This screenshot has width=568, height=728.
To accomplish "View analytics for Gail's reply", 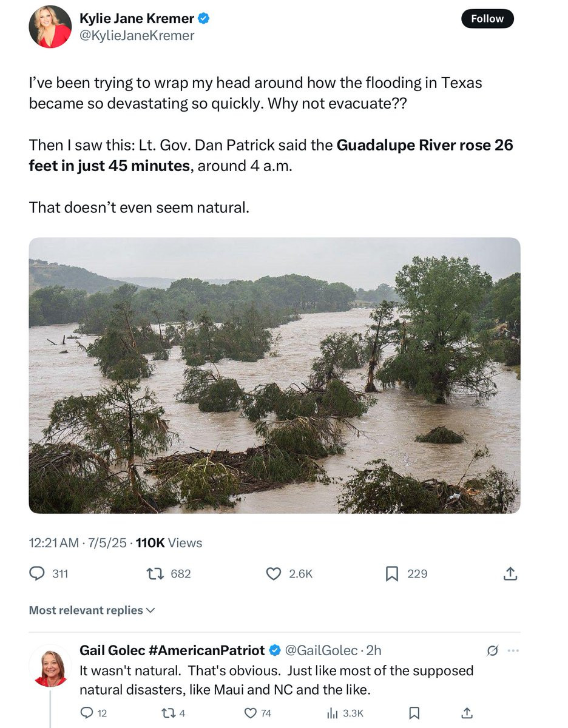I will tap(333, 713).
